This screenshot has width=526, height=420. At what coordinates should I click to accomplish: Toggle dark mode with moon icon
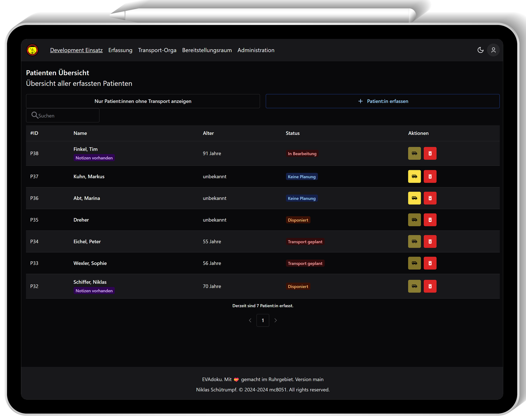(x=480, y=50)
